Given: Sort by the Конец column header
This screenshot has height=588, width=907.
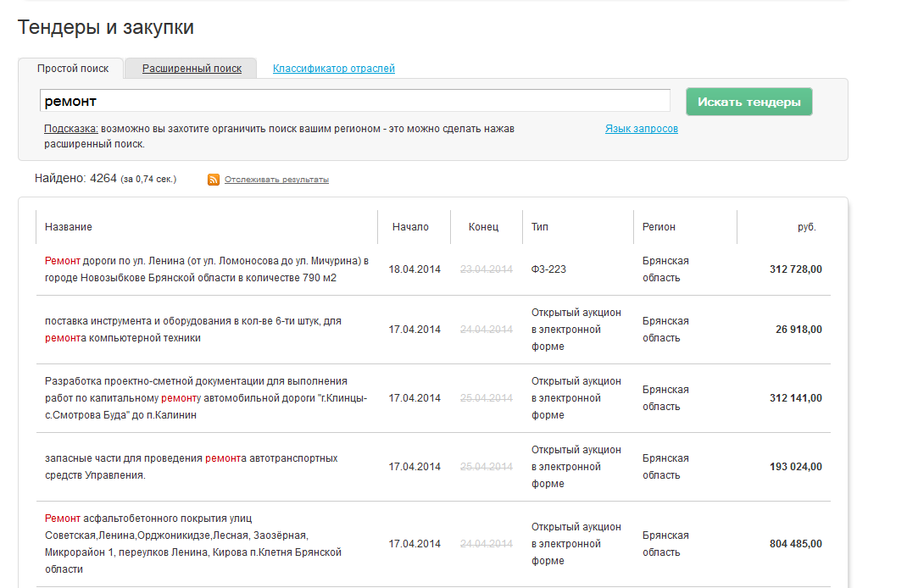Looking at the screenshot, I should click(x=483, y=227).
